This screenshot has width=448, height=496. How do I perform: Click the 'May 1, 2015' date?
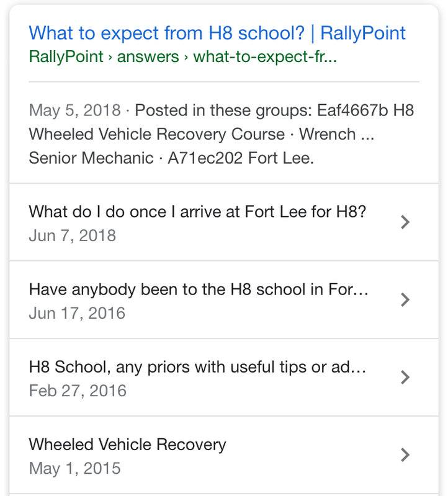(74, 469)
